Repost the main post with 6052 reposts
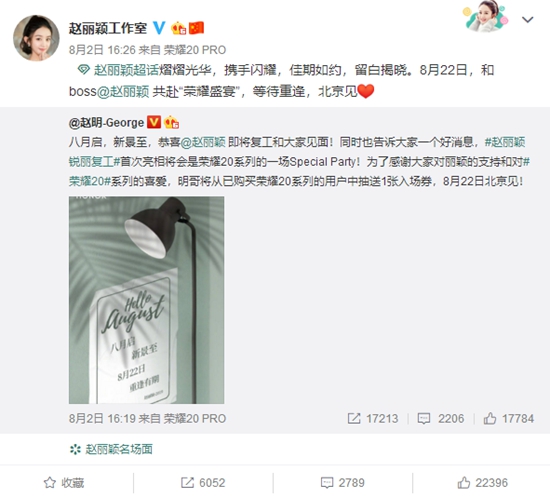The height and width of the screenshot is (498, 550). [x=203, y=483]
